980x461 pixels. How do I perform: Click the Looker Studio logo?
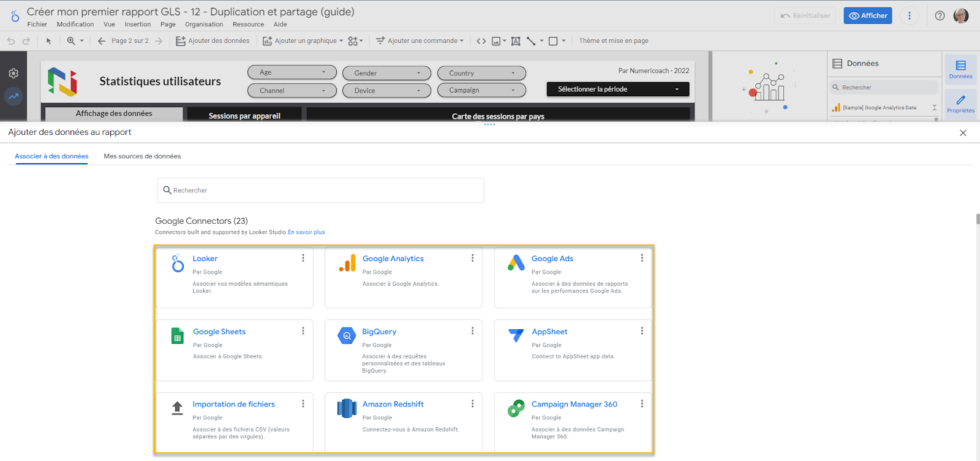pos(15,16)
